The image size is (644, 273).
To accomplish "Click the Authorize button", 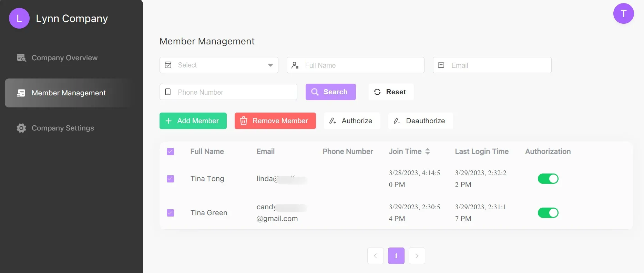I will pyautogui.click(x=351, y=121).
